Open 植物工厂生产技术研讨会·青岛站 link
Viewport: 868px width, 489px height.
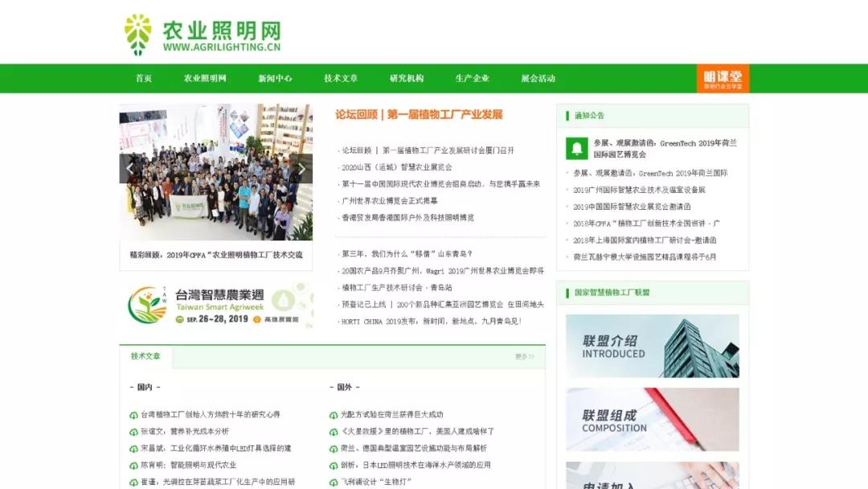[x=397, y=287]
